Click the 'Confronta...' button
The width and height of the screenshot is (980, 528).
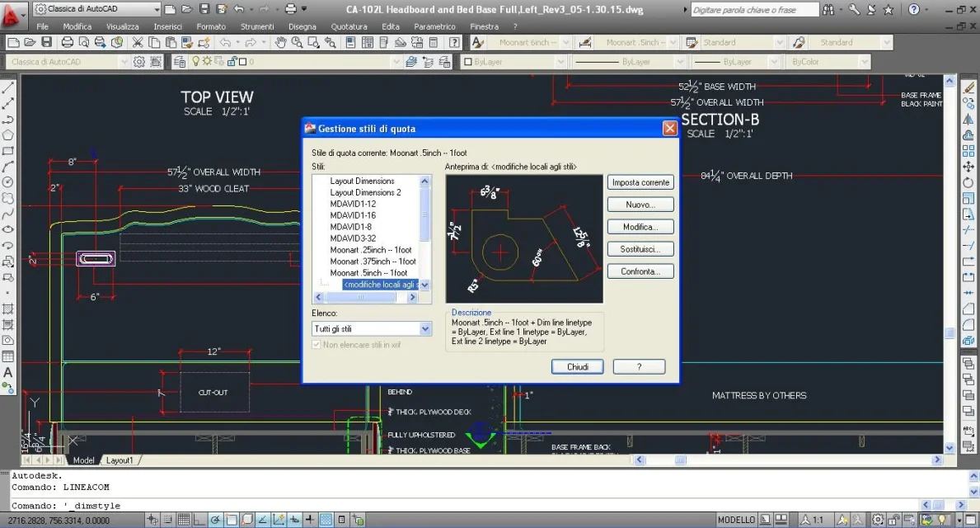(x=640, y=271)
